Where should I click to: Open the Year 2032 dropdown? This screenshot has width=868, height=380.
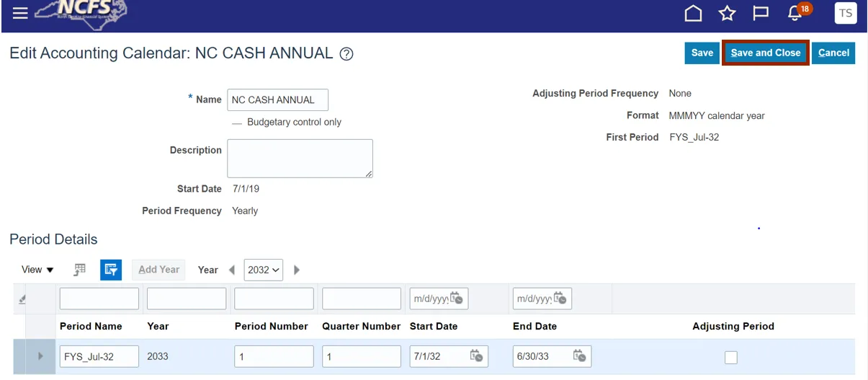[263, 270]
